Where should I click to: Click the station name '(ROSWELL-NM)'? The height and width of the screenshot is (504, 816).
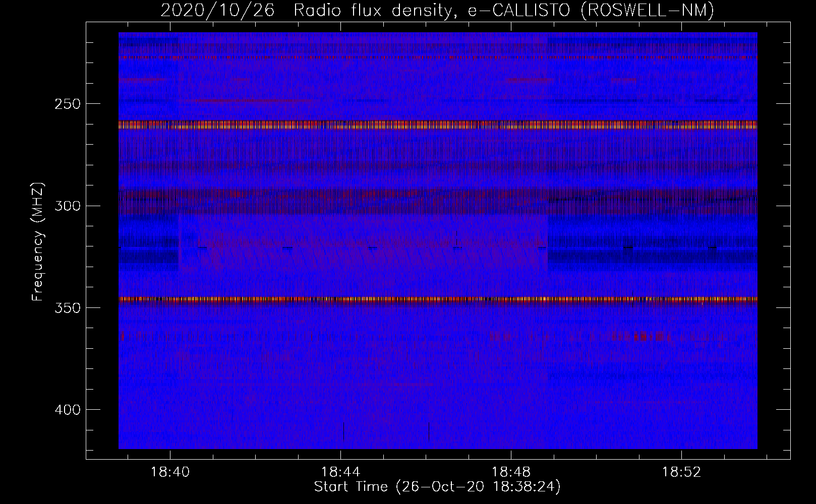tap(648, 10)
